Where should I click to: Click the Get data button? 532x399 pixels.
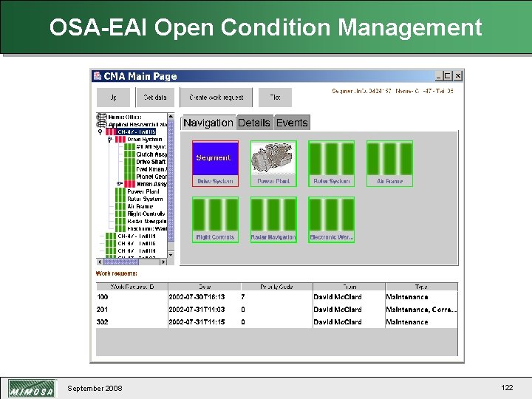point(155,98)
